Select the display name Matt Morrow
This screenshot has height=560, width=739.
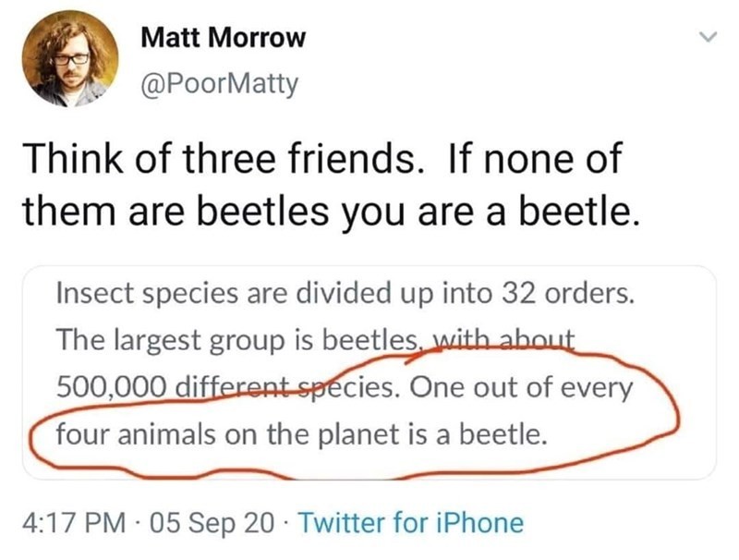[223, 38]
